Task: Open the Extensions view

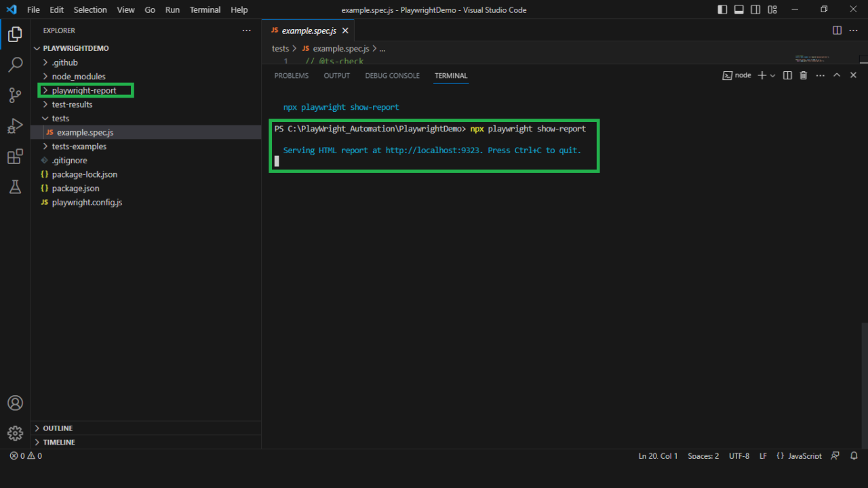Action: click(x=15, y=157)
